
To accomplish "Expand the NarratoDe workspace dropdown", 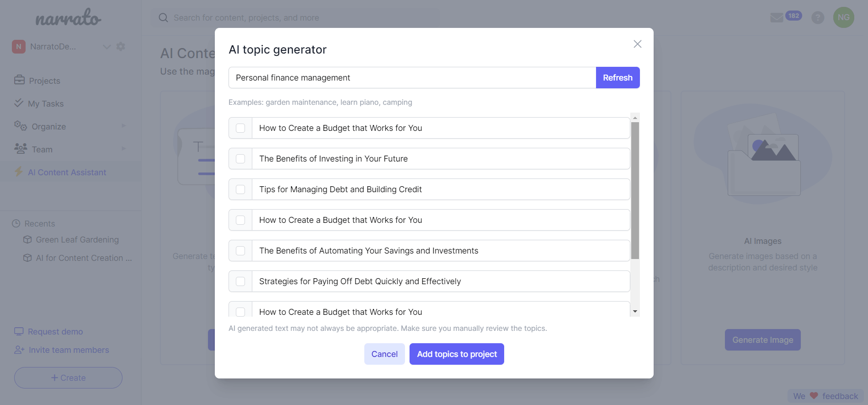I will [107, 47].
